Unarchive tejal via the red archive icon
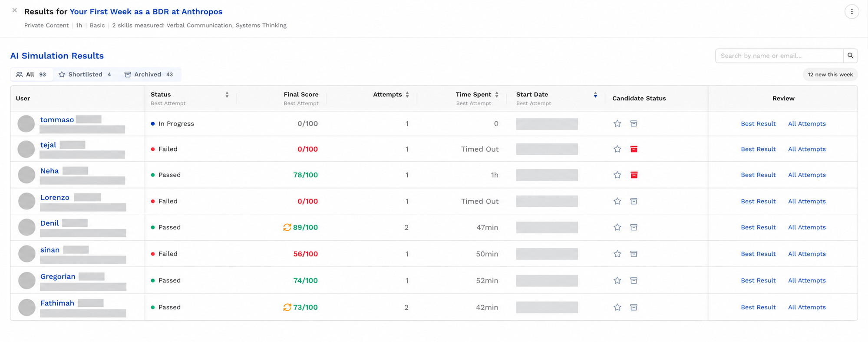This screenshot has width=868, height=342. [x=634, y=149]
